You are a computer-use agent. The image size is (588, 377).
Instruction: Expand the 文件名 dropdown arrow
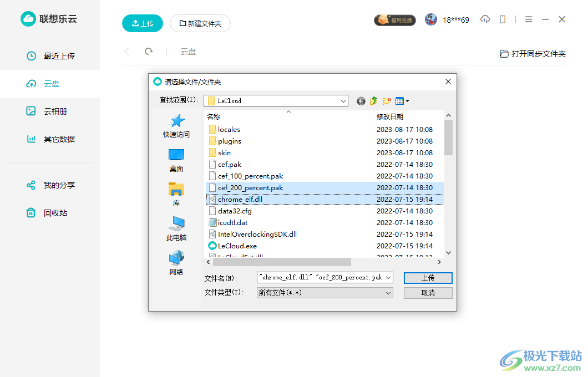tap(388, 277)
